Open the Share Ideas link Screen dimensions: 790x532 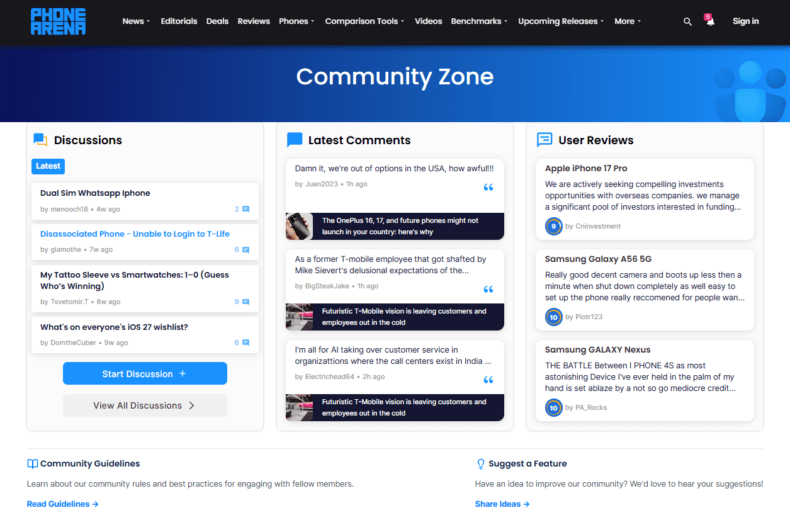(x=502, y=504)
